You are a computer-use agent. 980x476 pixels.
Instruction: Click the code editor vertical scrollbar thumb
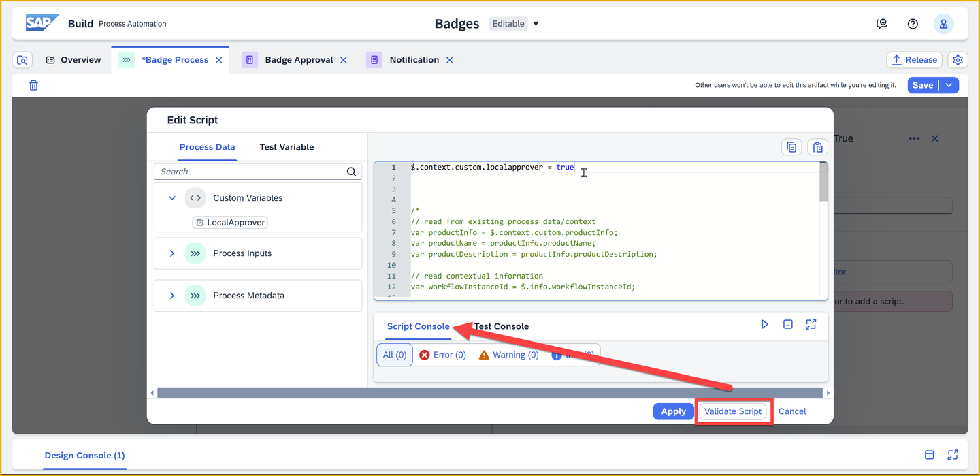tap(823, 182)
